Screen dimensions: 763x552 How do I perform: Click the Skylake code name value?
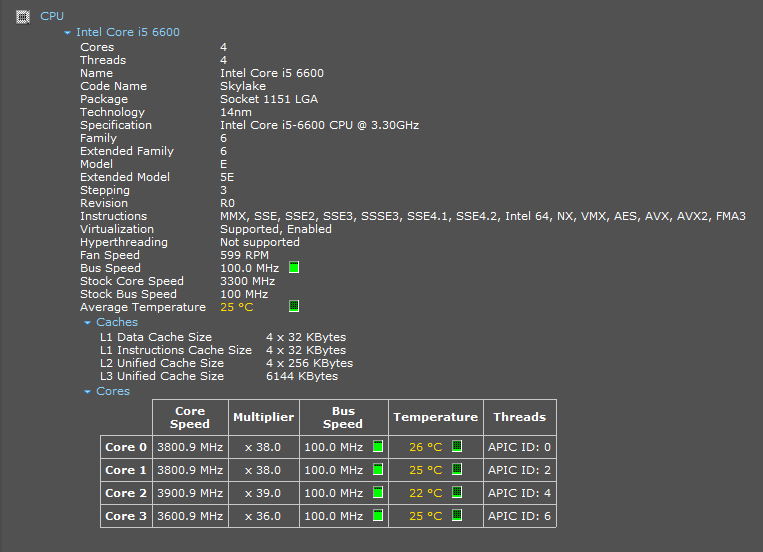click(x=243, y=86)
